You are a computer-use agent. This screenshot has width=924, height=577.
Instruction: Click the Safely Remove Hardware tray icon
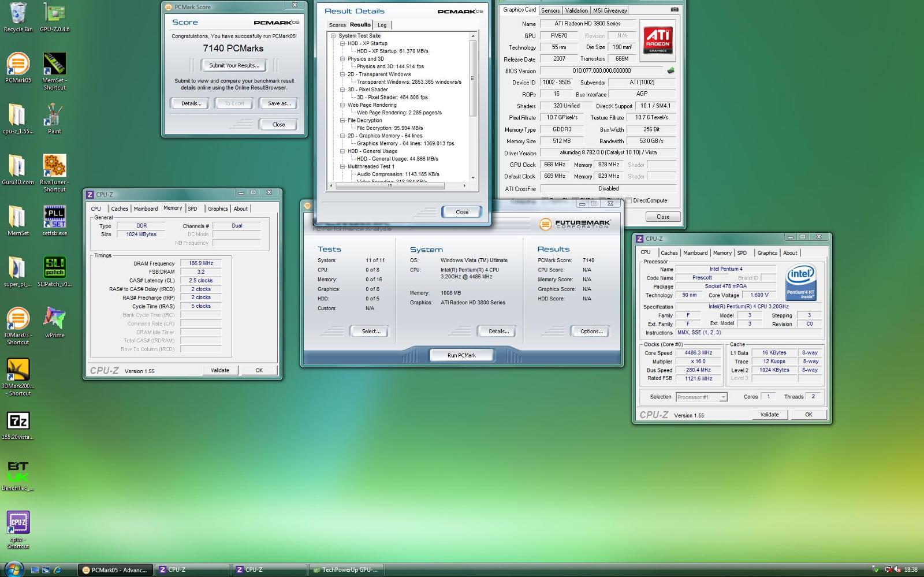875,570
